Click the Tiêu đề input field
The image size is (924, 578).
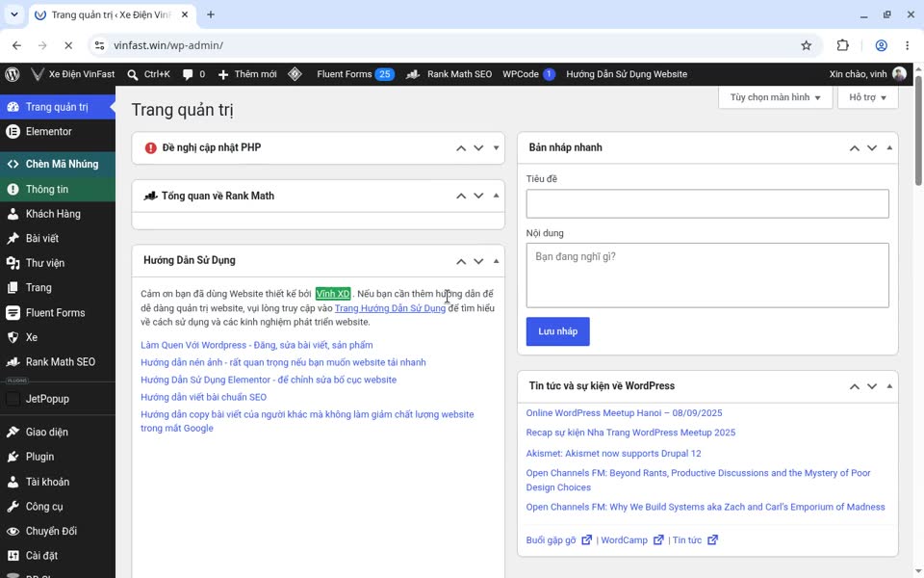point(707,203)
